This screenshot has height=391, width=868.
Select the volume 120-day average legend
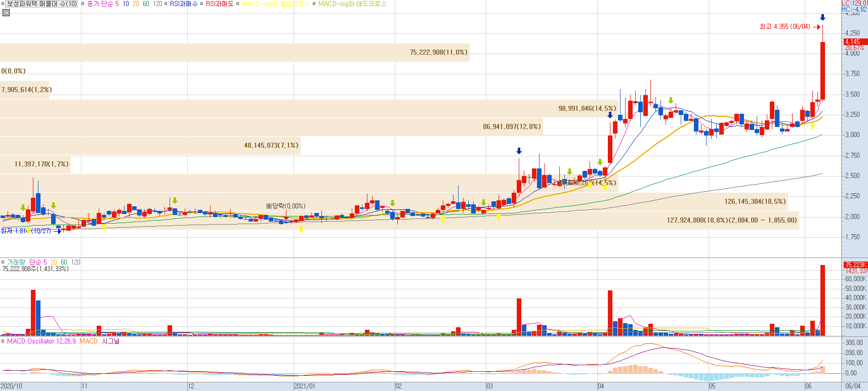pyautogui.click(x=75, y=262)
